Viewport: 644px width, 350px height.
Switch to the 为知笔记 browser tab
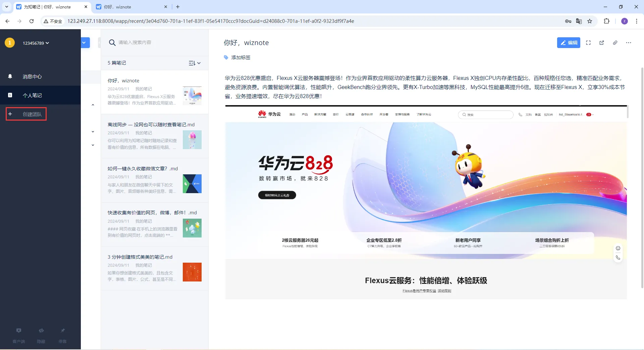coord(52,7)
